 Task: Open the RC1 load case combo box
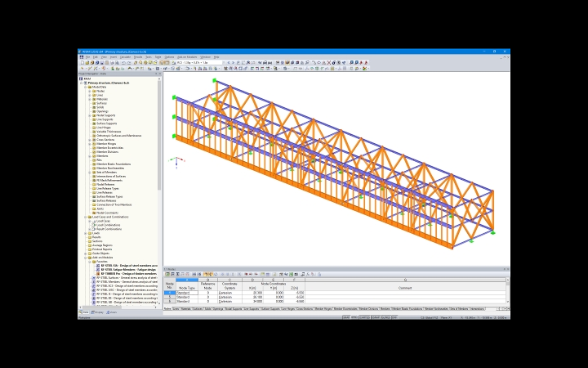[201, 63]
